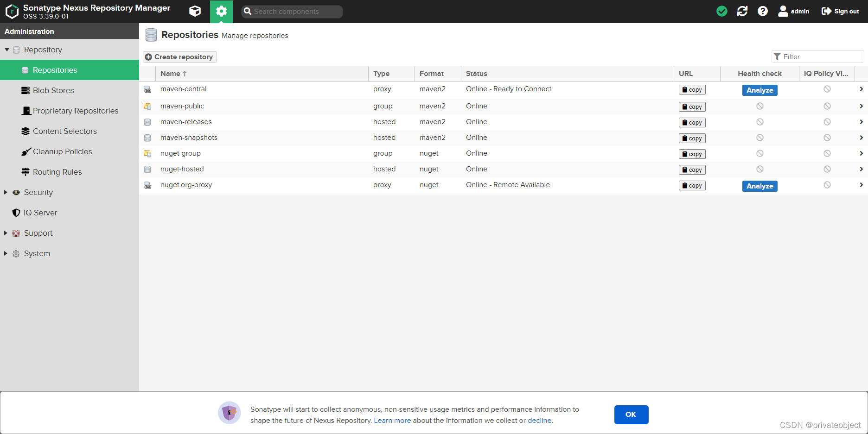Click the green system status checkmark icon

722,11
